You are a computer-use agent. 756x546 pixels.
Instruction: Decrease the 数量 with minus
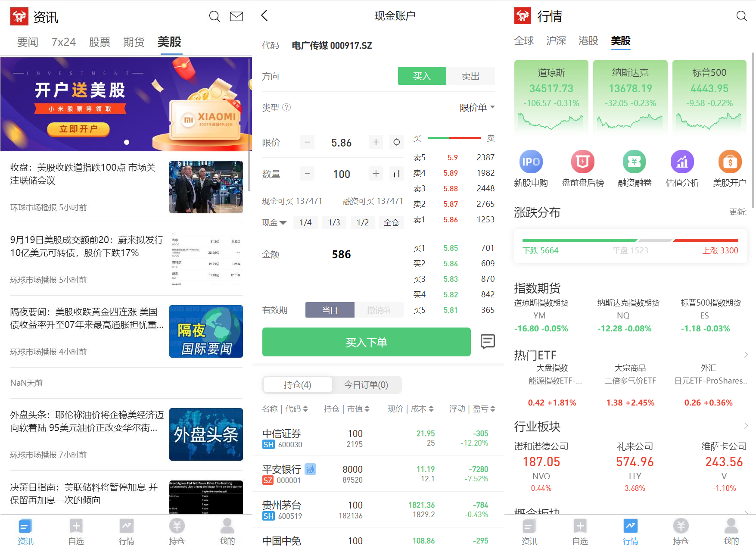point(307,174)
